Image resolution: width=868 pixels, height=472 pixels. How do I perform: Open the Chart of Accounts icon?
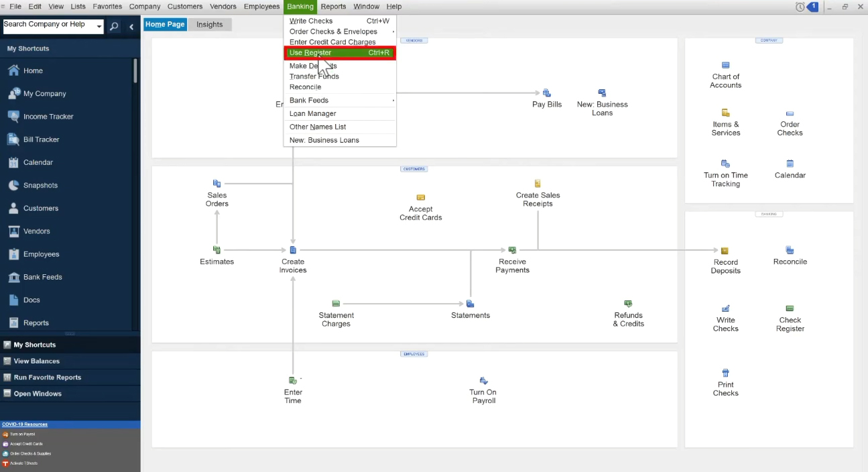(x=725, y=66)
